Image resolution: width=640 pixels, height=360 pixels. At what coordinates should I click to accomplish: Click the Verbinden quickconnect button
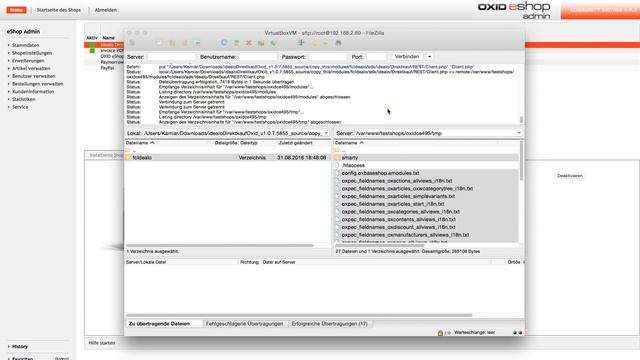(x=407, y=57)
